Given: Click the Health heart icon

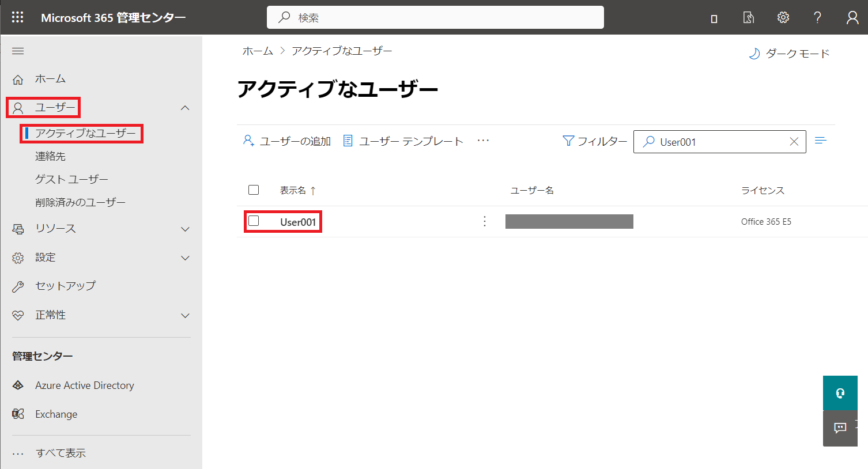Looking at the screenshot, I should 18,316.
